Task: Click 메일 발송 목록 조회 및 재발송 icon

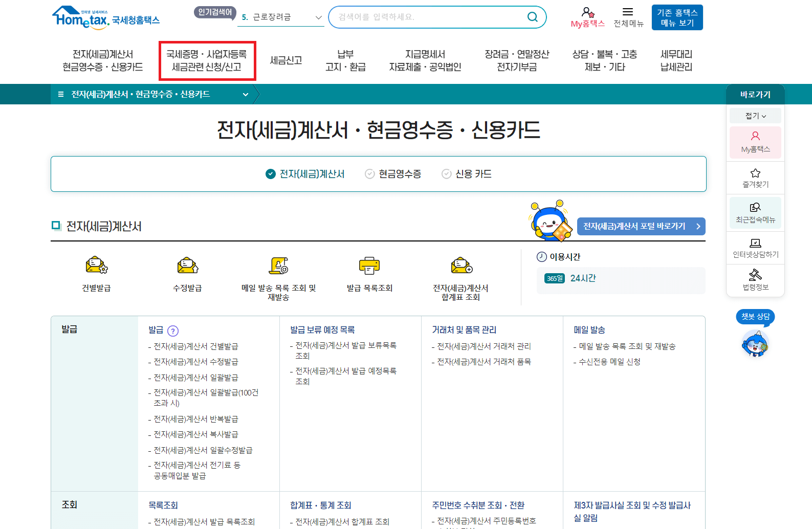Action: coord(278,266)
